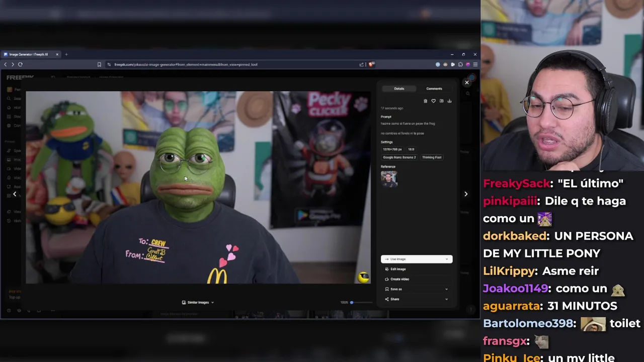This screenshot has width=644, height=362.
Task: Open the browser hamburger menu
Action: pos(475,64)
